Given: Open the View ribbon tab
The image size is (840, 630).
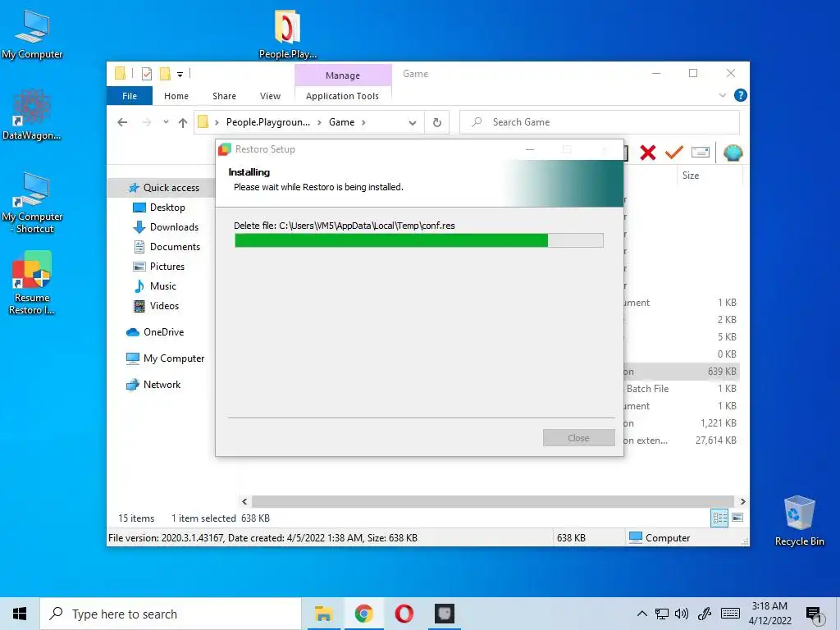Looking at the screenshot, I should point(270,96).
